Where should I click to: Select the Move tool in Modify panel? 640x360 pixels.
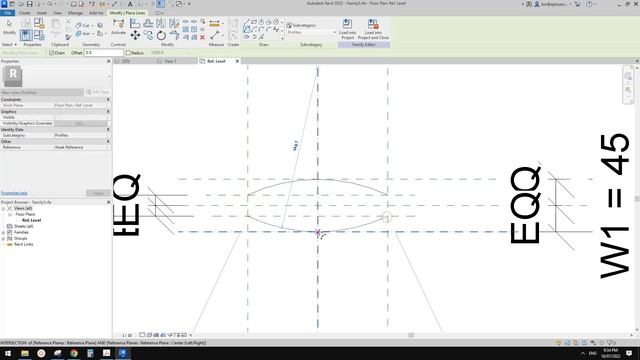click(x=135, y=36)
